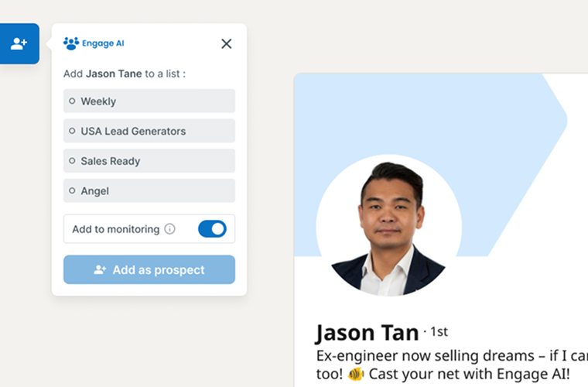Choose the Sales Ready list
588x387 pixels.
coord(149,161)
